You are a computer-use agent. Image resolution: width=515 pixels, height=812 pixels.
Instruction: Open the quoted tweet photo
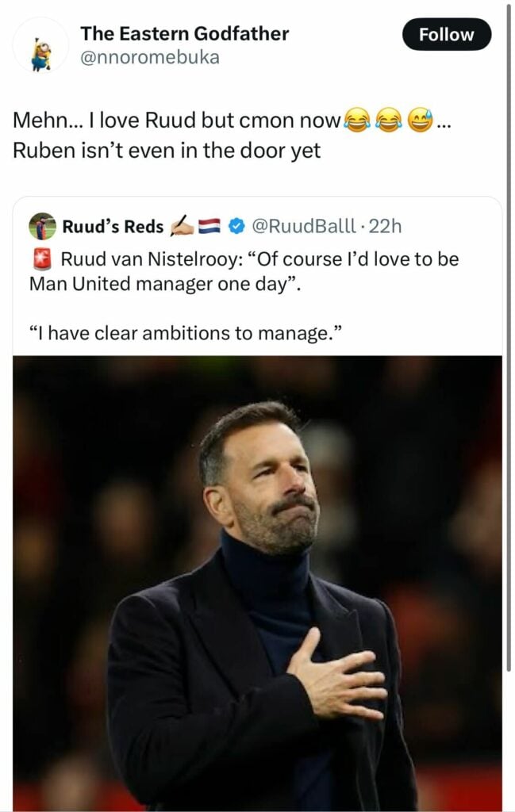tap(257, 583)
